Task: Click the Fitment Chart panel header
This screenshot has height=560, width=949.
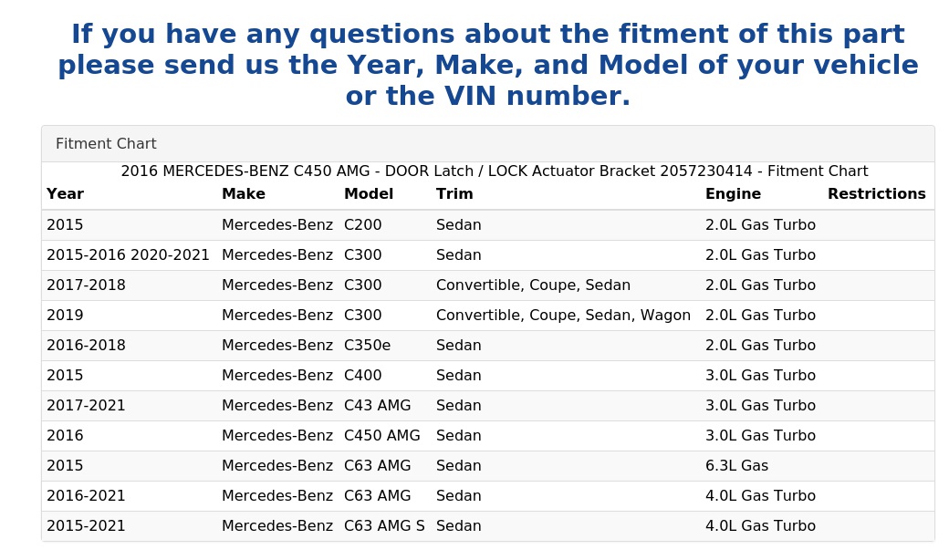Action: pyautogui.click(x=488, y=144)
